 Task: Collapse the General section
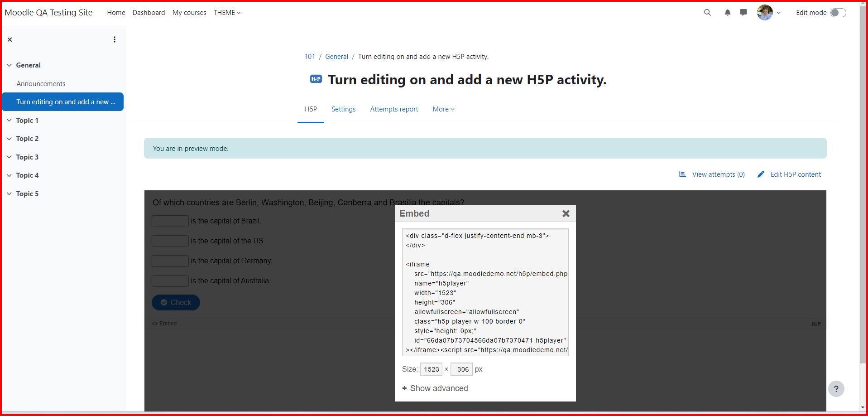pos(9,65)
